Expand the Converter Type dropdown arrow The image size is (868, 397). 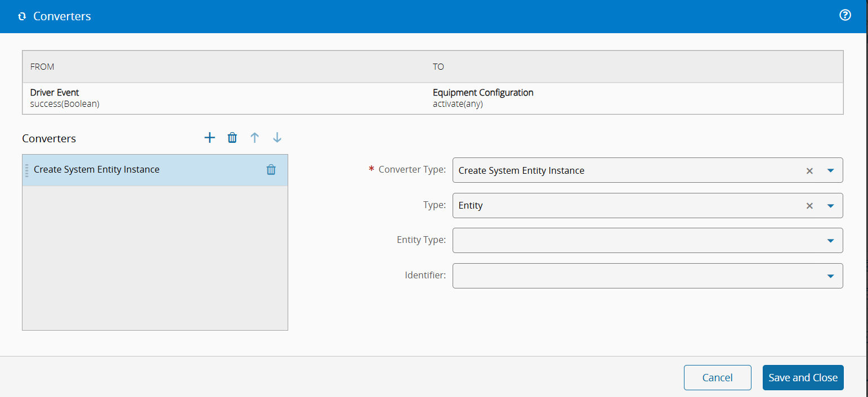pos(830,170)
